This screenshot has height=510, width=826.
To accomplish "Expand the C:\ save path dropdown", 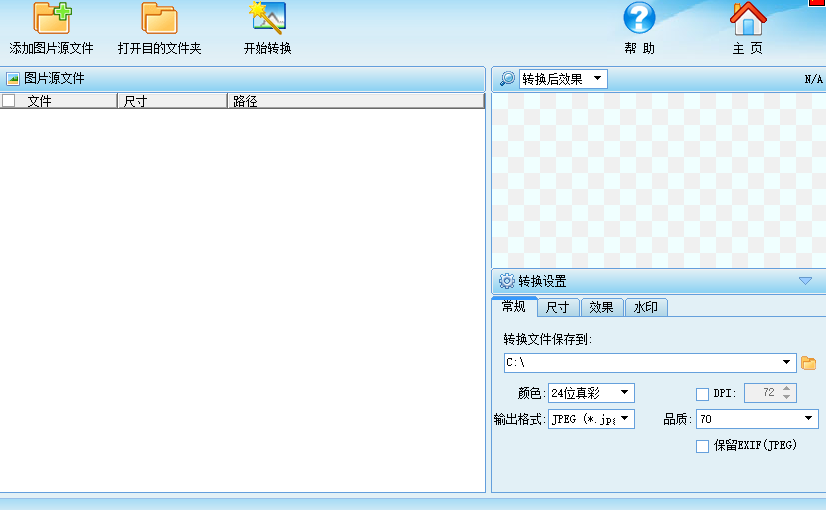I will coord(786,362).
